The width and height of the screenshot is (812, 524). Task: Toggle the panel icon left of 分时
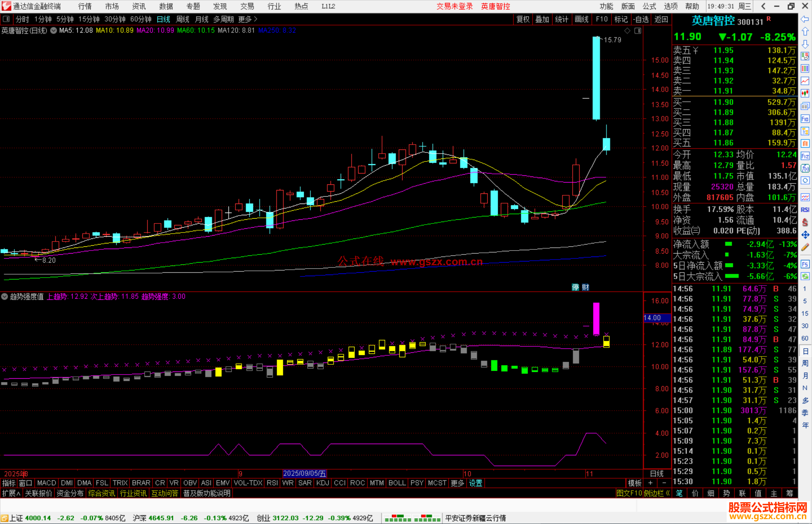pos(6,19)
